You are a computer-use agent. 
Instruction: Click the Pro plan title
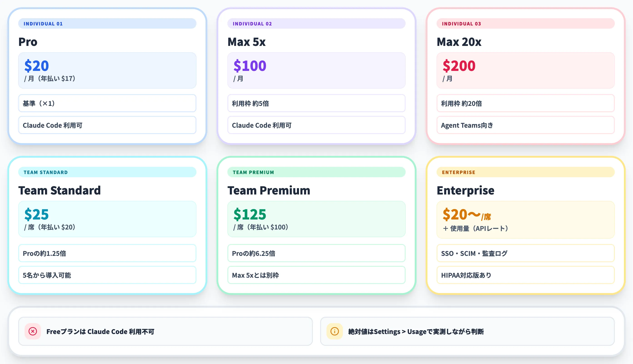(x=28, y=42)
